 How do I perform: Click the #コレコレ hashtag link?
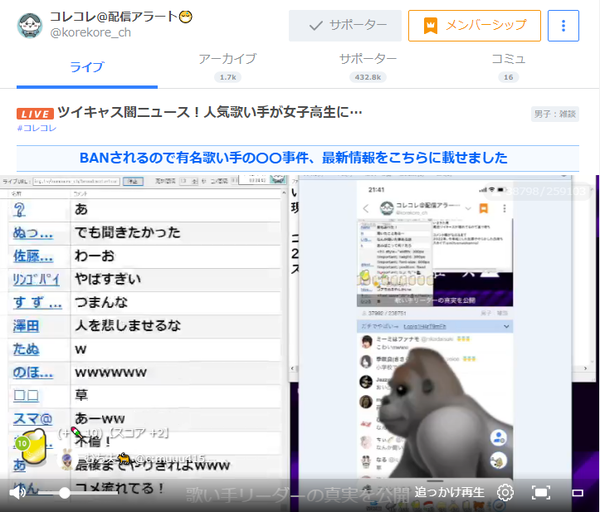36,128
